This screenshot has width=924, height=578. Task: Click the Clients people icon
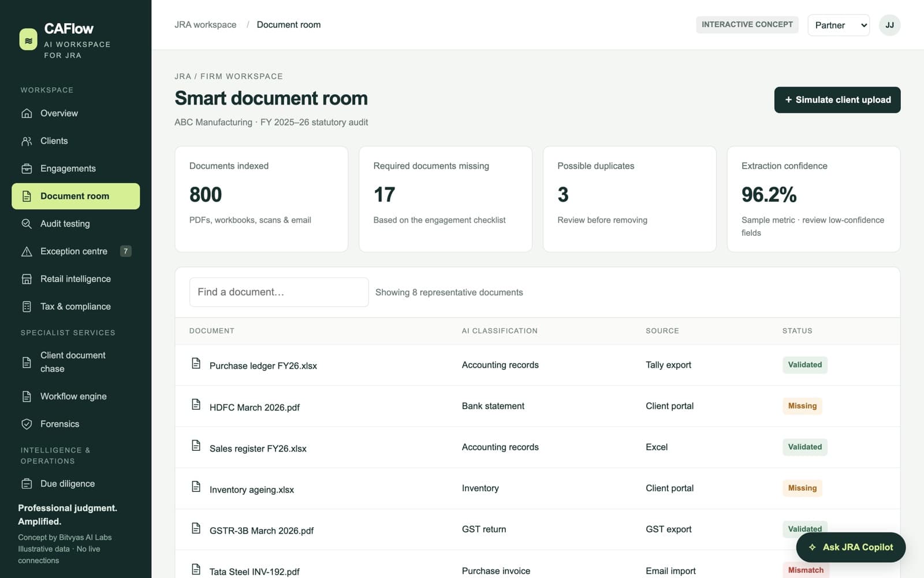click(27, 141)
